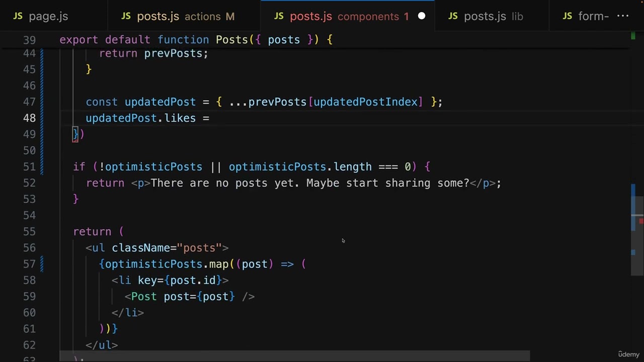The height and width of the screenshot is (362, 644).
Task: Click 'optimisticPosts.map' on line 57
Action: [167, 264]
